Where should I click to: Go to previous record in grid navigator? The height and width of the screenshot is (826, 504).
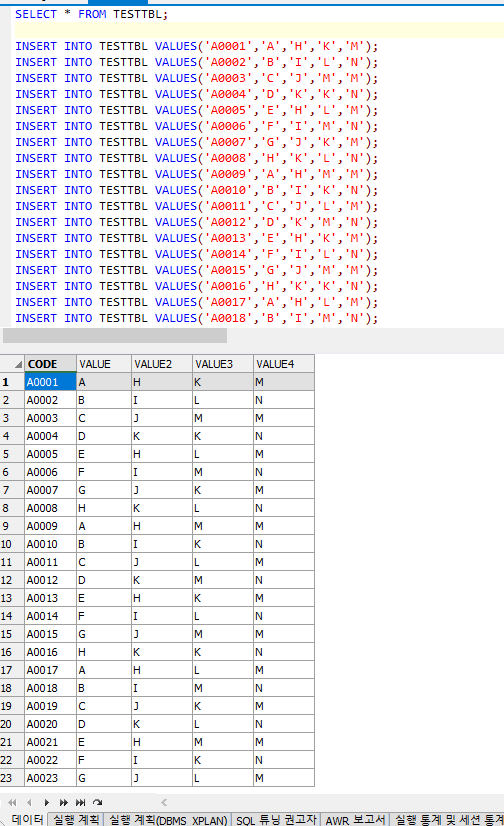[29, 802]
